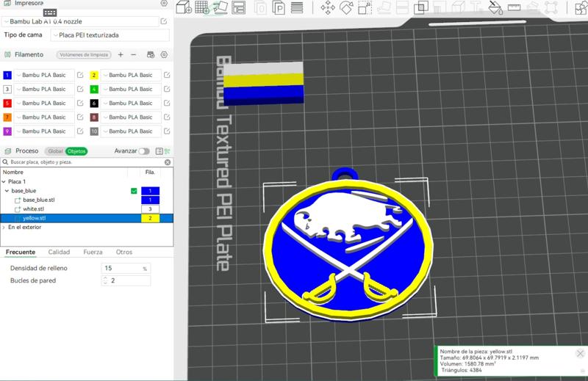The image size is (588, 381).
Task: Expand the 'En el exterior' node
Action: point(4,227)
